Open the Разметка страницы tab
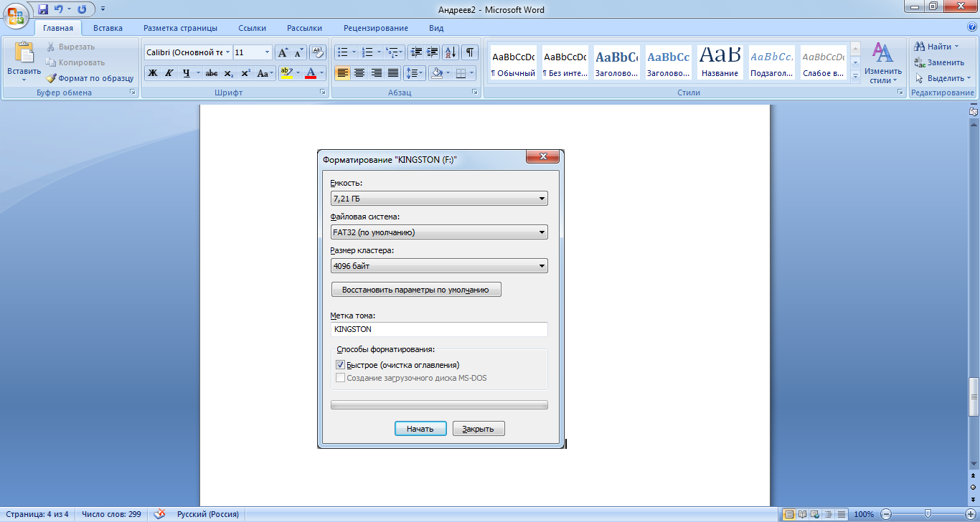The image size is (980, 522). [180, 28]
